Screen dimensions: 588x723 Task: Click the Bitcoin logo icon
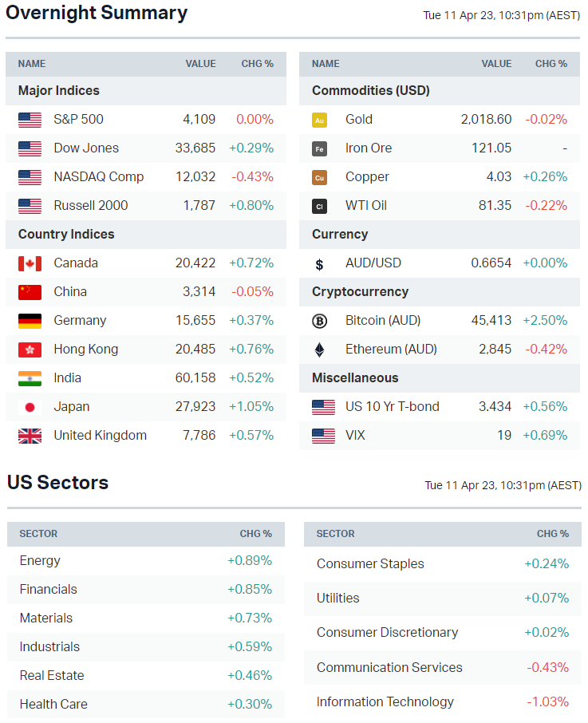pos(319,321)
